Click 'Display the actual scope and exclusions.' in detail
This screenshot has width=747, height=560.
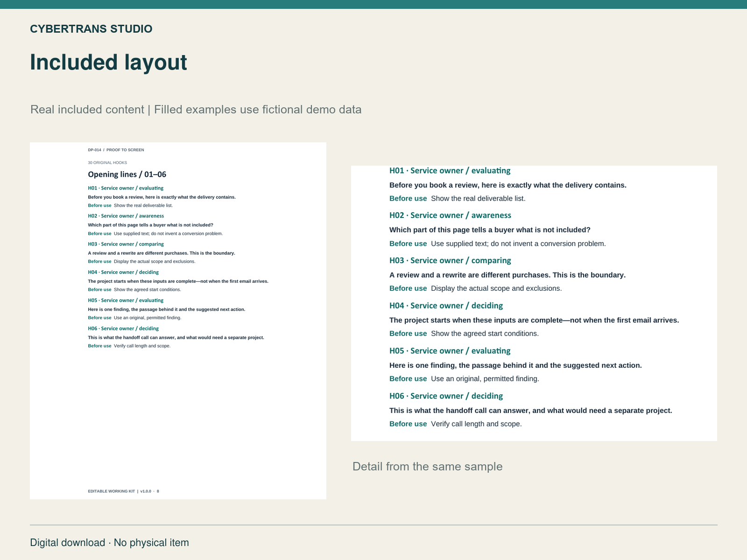(x=496, y=288)
